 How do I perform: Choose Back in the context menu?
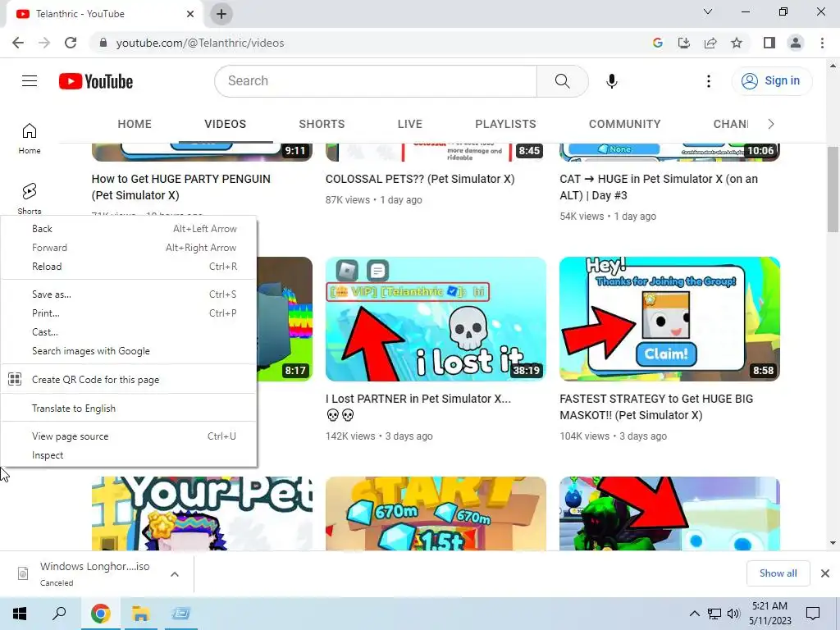(x=129, y=229)
